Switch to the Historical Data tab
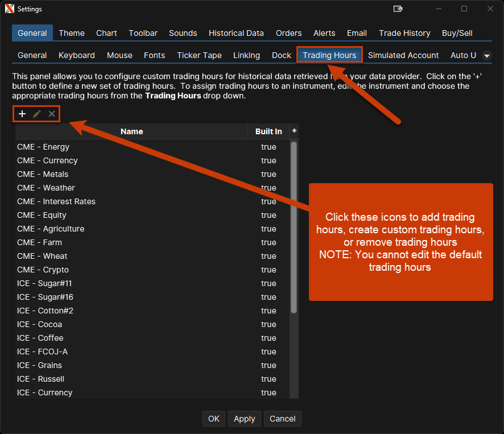 point(236,33)
